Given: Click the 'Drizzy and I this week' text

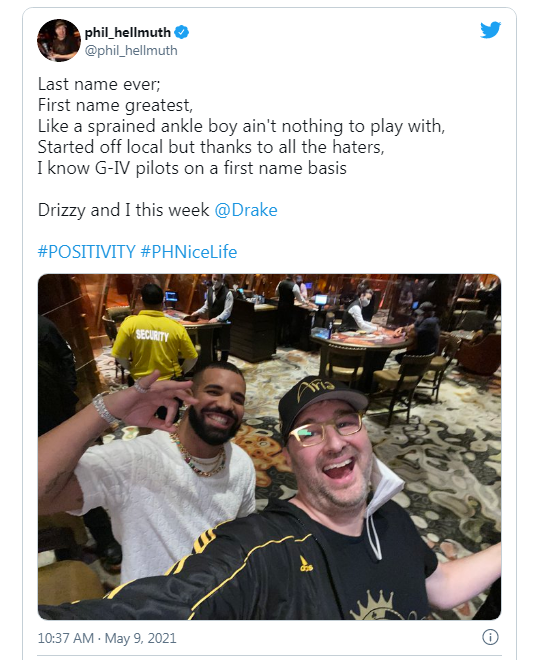Looking at the screenshot, I should [123, 210].
